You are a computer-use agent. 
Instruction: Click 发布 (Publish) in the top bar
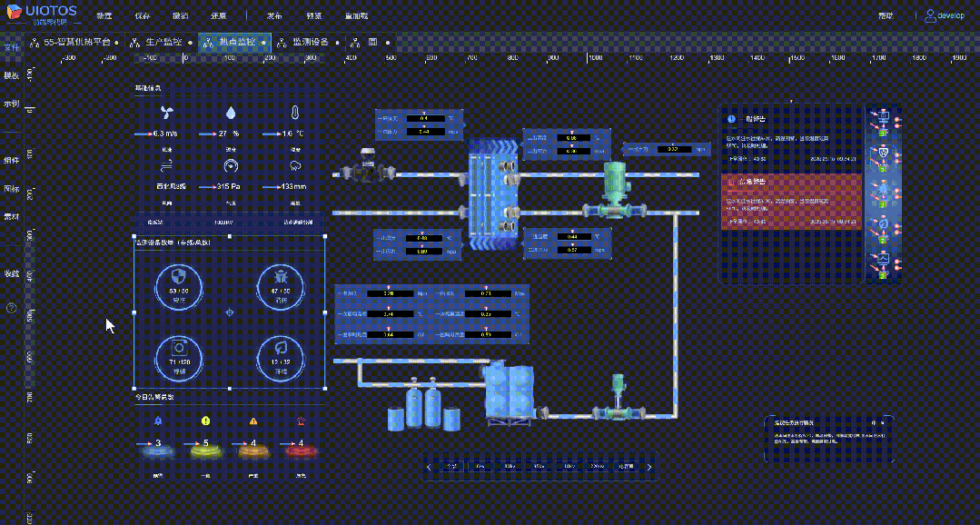point(274,15)
